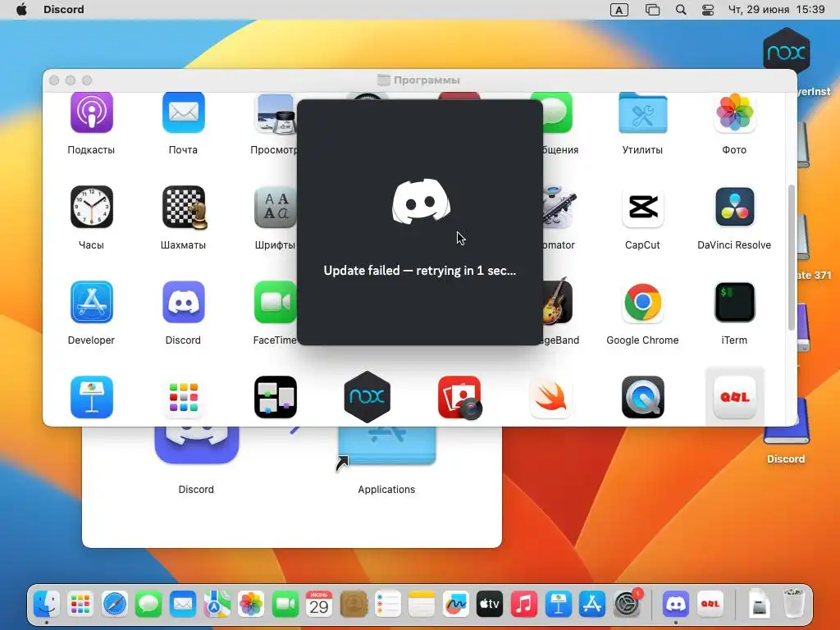Image resolution: width=840 pixels, height=630 pixels.
Task: Open the Фото photos app
Action: 734,112
